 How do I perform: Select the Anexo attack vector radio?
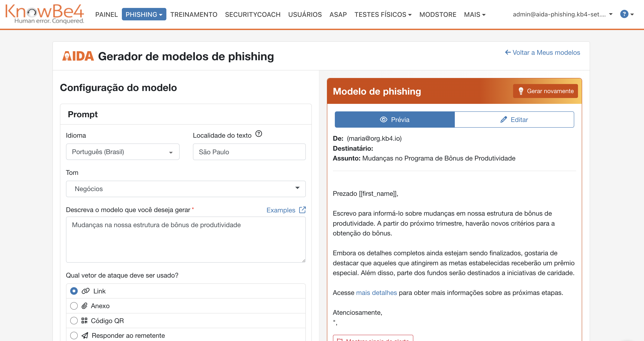[74, 306]
